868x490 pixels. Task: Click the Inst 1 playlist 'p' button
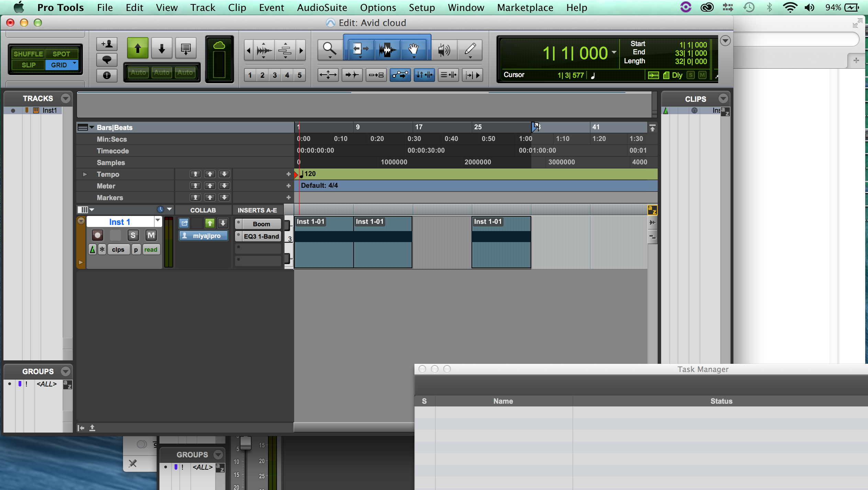tap(136, 250)
